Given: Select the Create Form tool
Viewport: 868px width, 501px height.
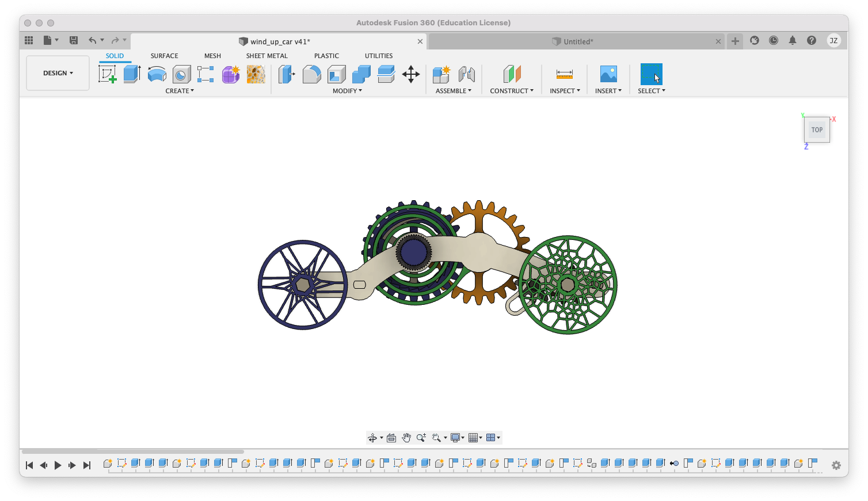Looking at the screenshot, I should tap(231, 74).
